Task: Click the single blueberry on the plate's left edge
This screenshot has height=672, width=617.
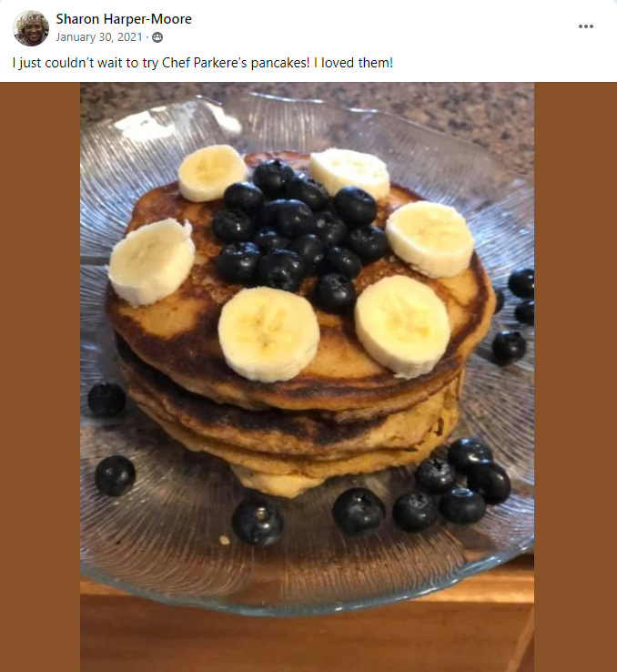Action: [106, 400]
